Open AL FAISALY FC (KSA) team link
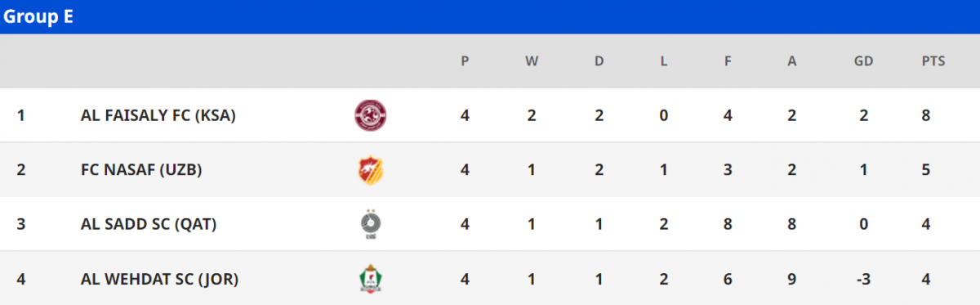Viewport: 980px width, 305px height. (x=158, y=116)
